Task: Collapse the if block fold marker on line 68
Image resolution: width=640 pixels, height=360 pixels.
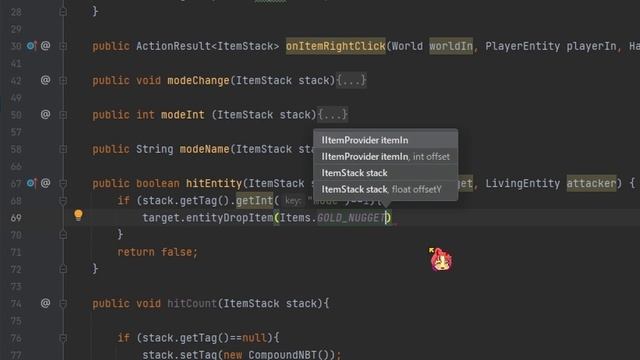Action: tap(63, 200)
